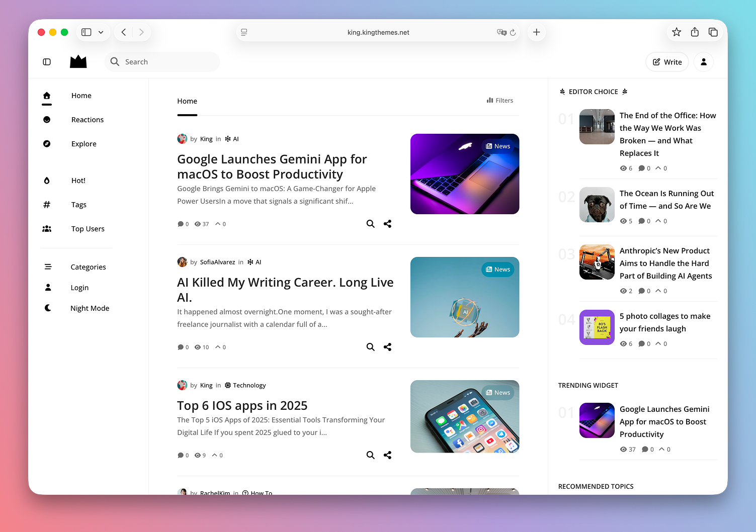Open SofiaAlvarez author profile link
756x532 pixels.
coord(217,262)
